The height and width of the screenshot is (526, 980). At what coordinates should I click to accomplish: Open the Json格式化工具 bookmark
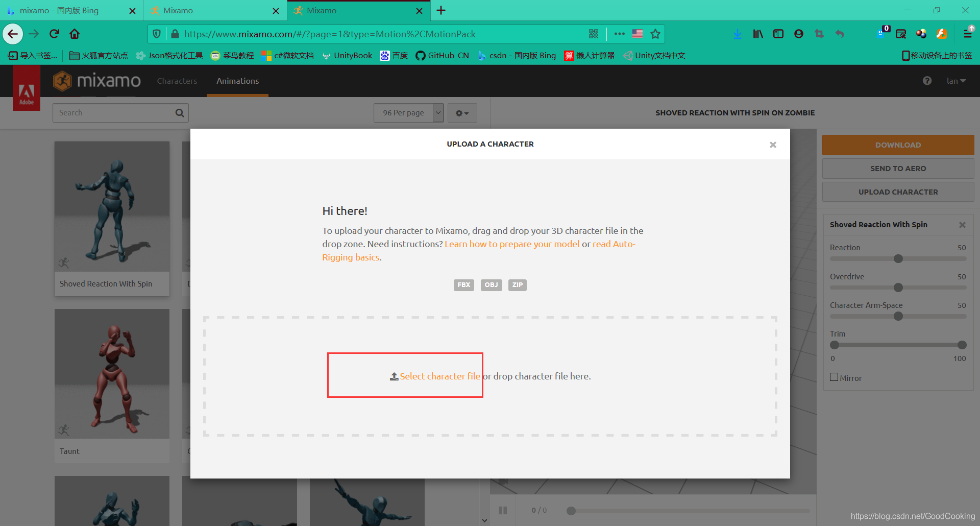pos(169,56)
